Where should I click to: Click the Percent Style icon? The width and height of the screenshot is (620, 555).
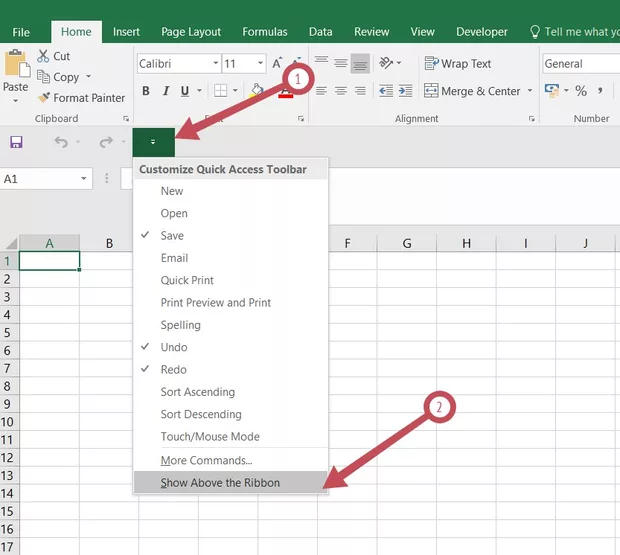(581, 91)
